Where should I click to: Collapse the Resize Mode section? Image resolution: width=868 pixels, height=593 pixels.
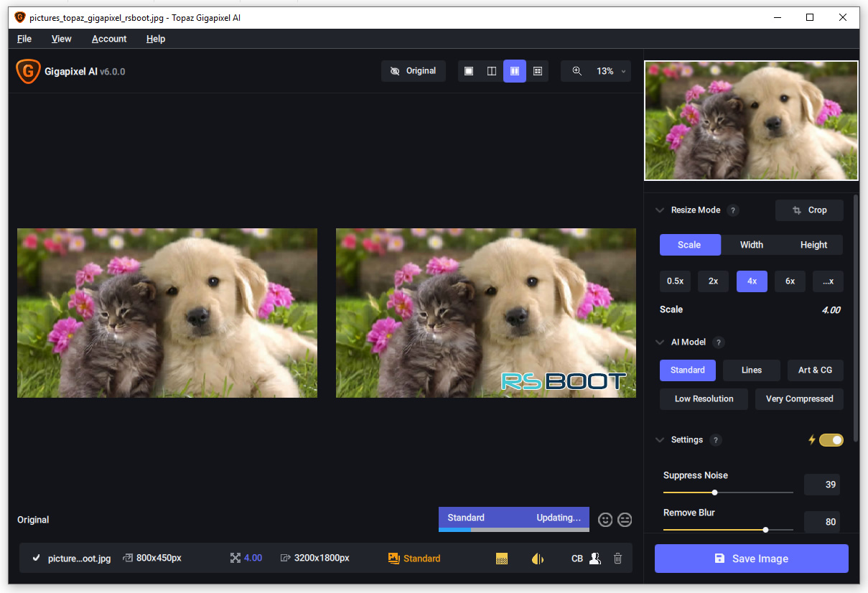[x=660, y=210]
